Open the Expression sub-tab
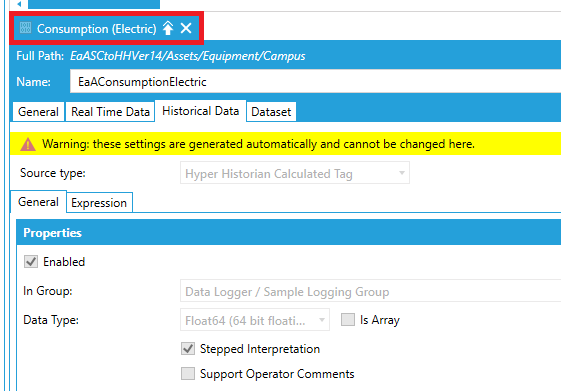The image size is (561, 391). [99, 203]
